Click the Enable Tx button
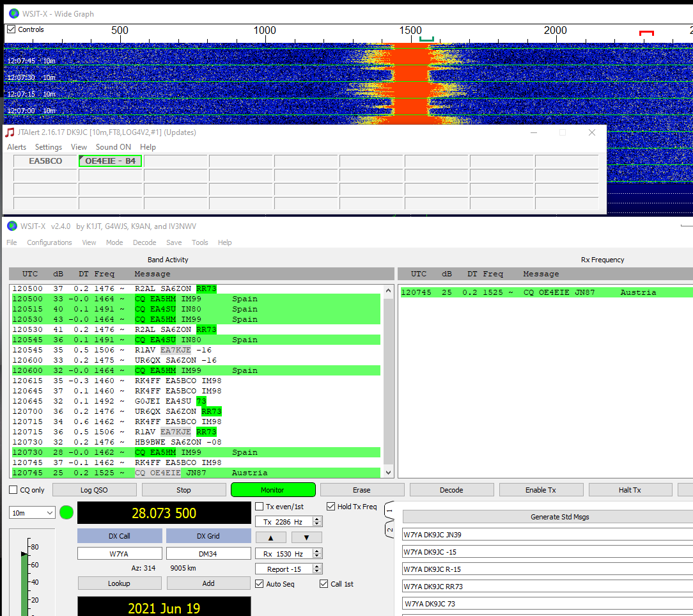Image resolution: width=693 pixels, height=616 pixels. 541,490
